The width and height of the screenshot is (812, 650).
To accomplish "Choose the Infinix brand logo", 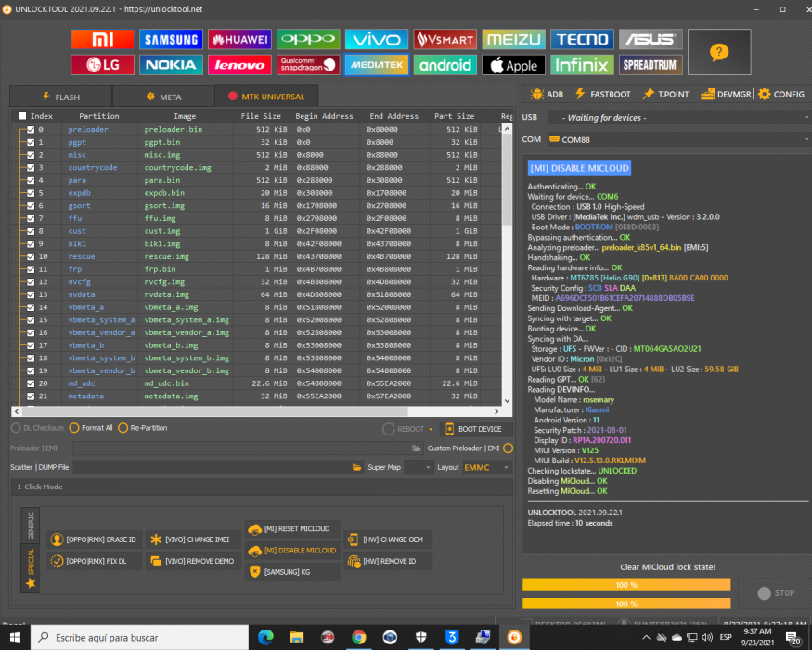I will click(582, 65).
